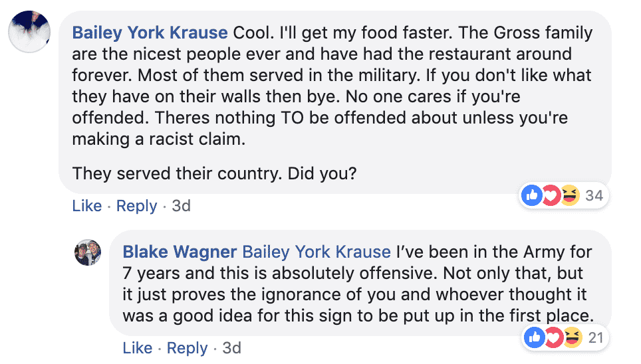Like Bailey York Krause's comment
641x364 pixels.
click(86, 206)
